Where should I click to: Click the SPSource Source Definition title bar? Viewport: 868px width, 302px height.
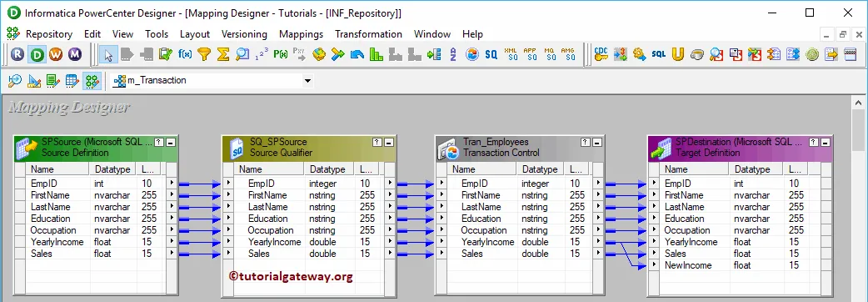95,148
